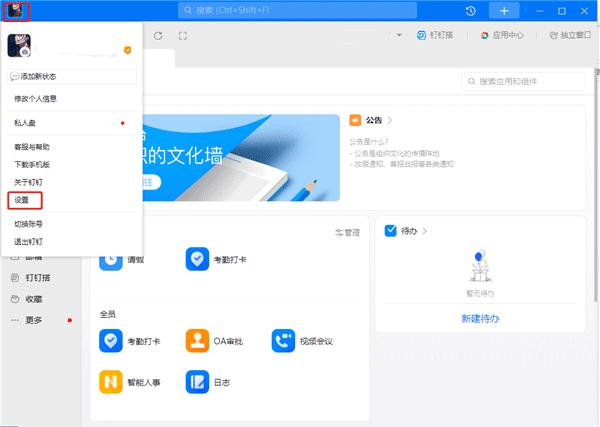
Task: Open the history clock icon
Action: coord(471,11)
